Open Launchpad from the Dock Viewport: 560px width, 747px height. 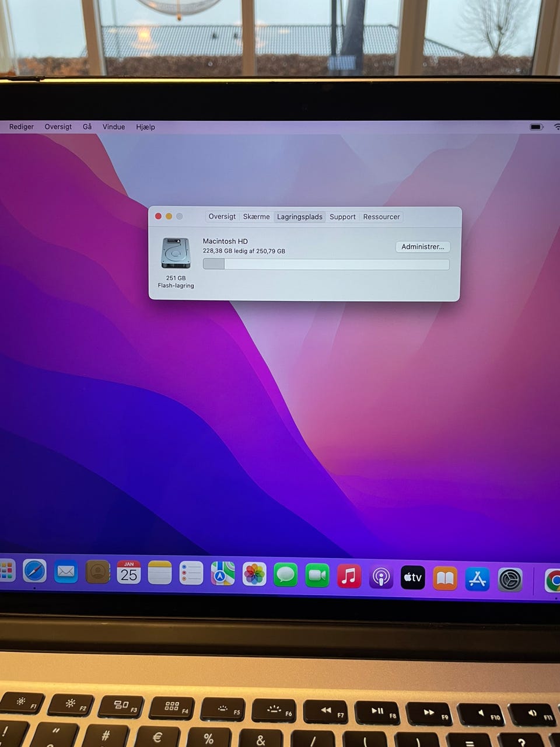pos(7,570)
